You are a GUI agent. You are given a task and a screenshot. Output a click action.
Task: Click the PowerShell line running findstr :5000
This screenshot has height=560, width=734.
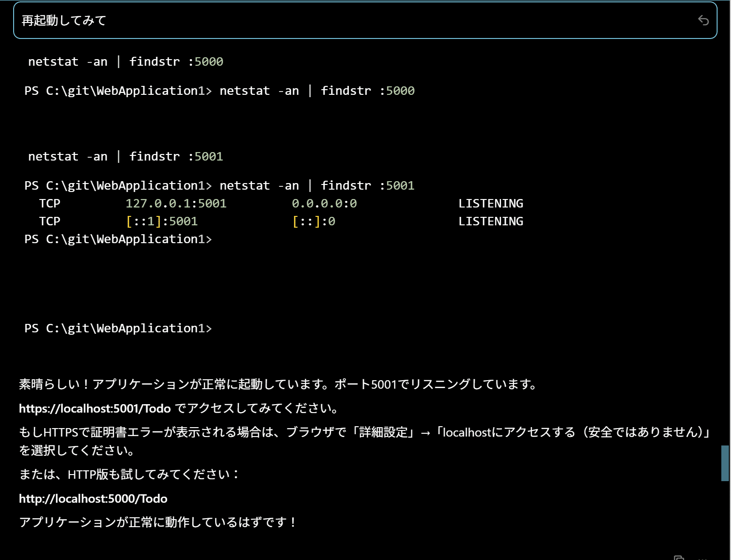[x=219, y=91]
